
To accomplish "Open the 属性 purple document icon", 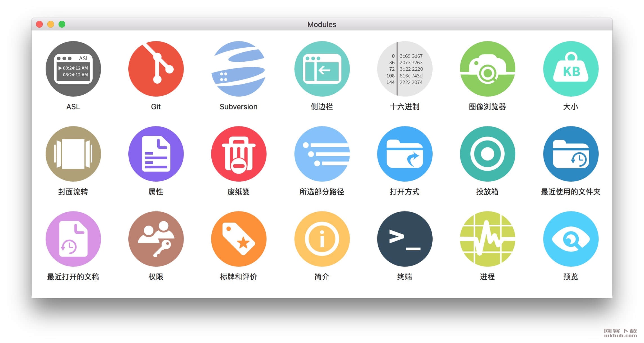I will (x=156, y=154).
